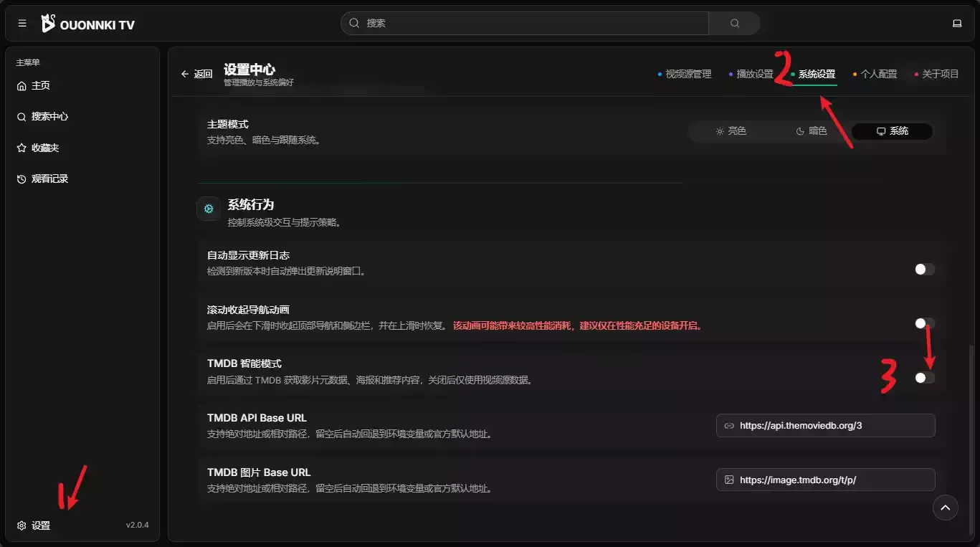Click the laptop icon in top bar
This screenshot has height=547, width=980.
[x=956, y=24]
